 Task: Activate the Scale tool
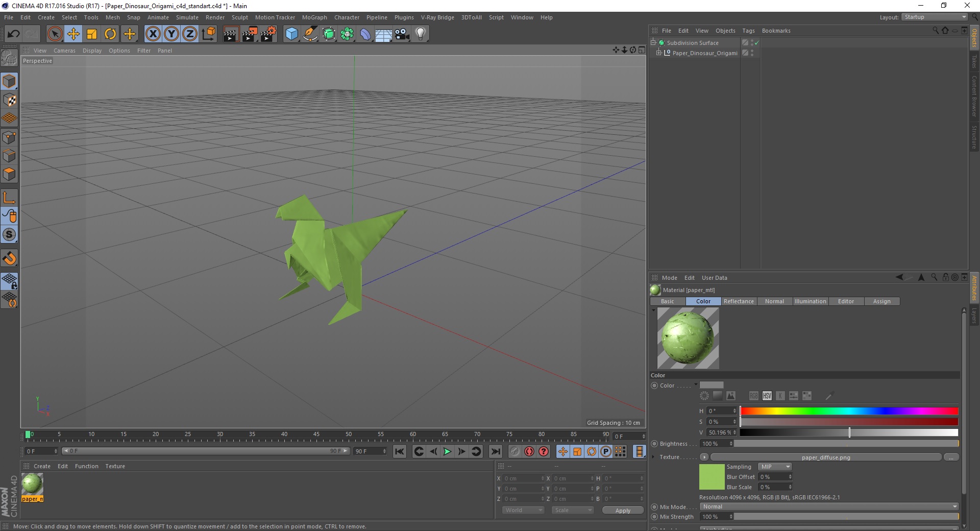(92, 34)
